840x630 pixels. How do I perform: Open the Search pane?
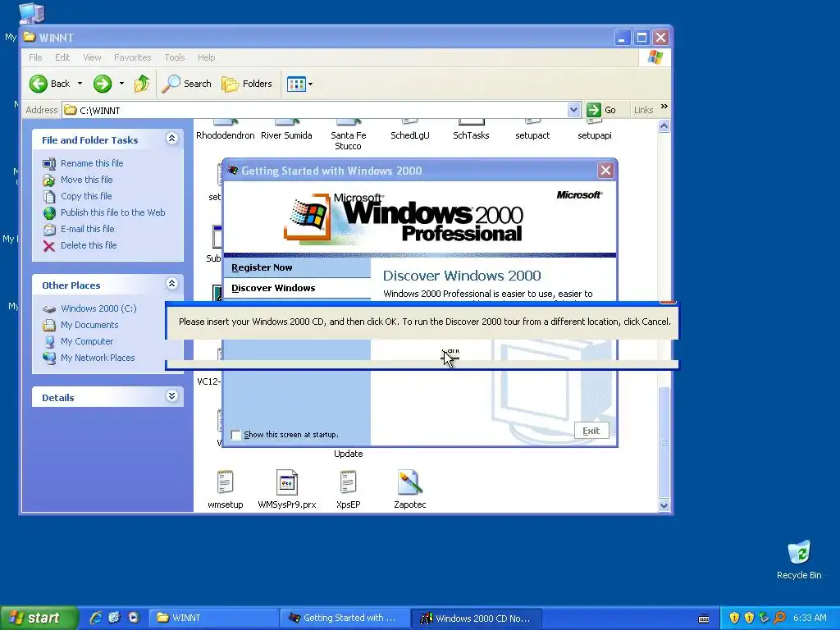click(186, 84)
